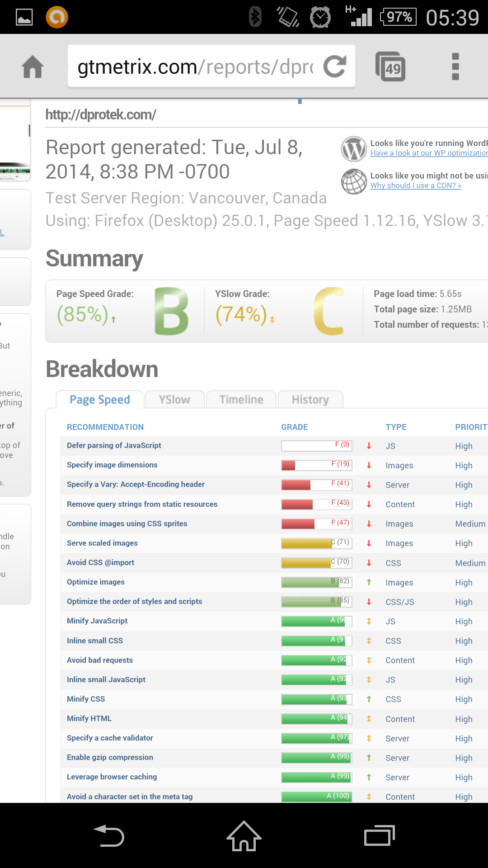The image size is (488, 868).
Task: Tap the green up arrow in Enable gzip compression row
Action: pos(369,758)
